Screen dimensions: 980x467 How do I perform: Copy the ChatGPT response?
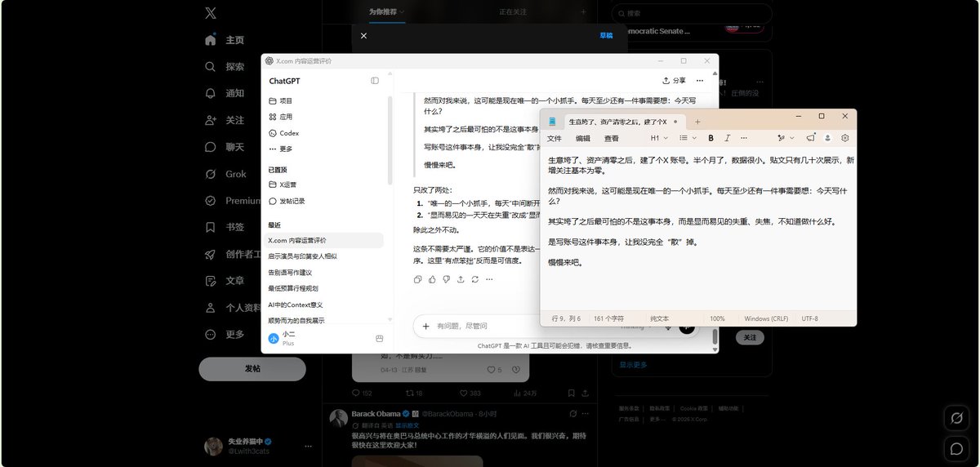pyautogui.click(x=418, y=279)
